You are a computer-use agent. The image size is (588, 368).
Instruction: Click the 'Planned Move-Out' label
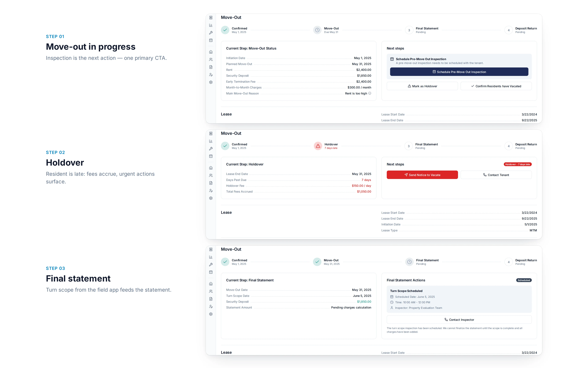click(x=239, y=64)
